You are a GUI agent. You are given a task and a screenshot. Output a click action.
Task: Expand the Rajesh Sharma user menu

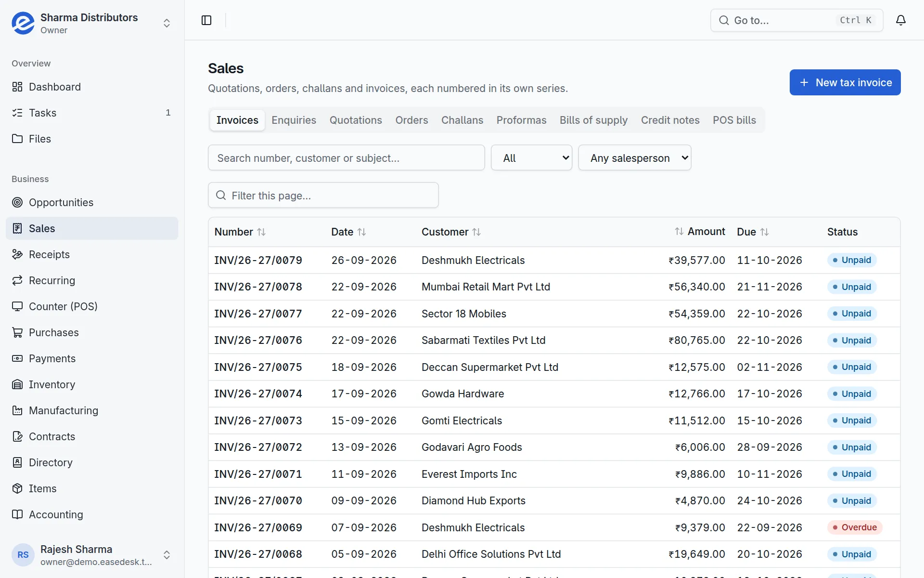[167, 555]
